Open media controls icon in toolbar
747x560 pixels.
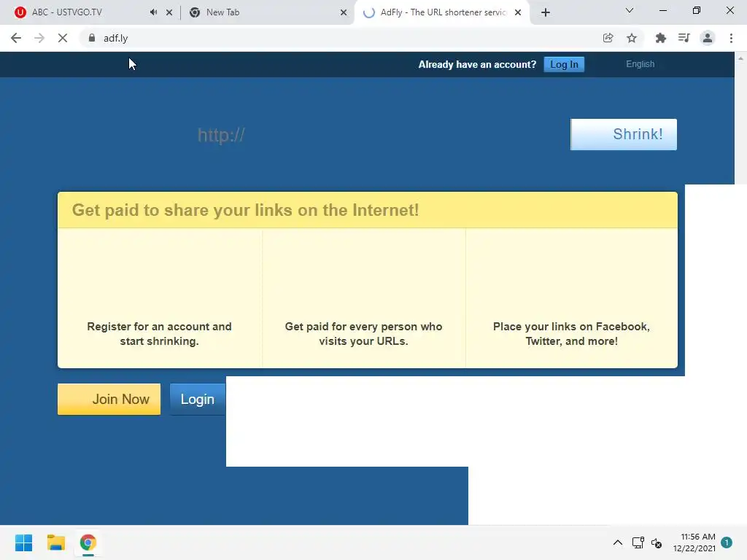[x=684, y=38]
